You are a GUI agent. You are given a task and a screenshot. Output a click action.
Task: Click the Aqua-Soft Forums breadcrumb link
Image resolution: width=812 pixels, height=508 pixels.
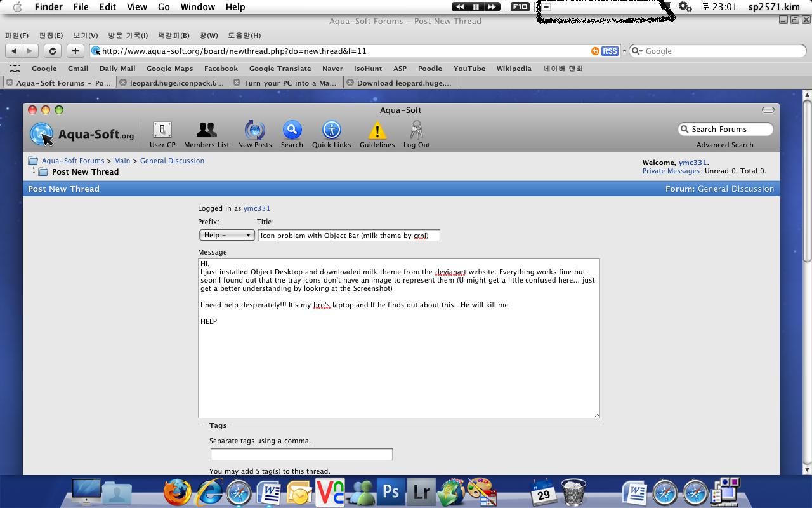pyautogui.click(x=73, y=161)
